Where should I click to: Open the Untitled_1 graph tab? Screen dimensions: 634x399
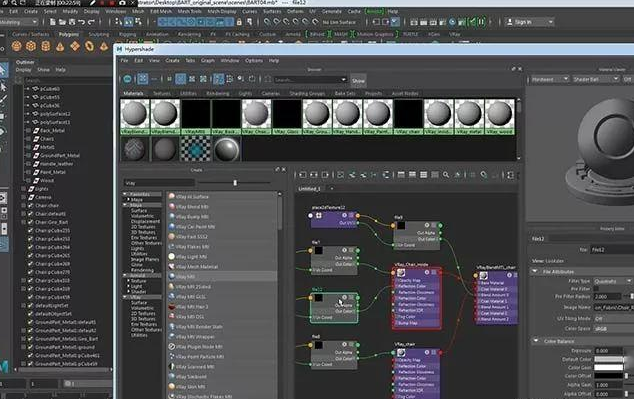tap(309, 189)
